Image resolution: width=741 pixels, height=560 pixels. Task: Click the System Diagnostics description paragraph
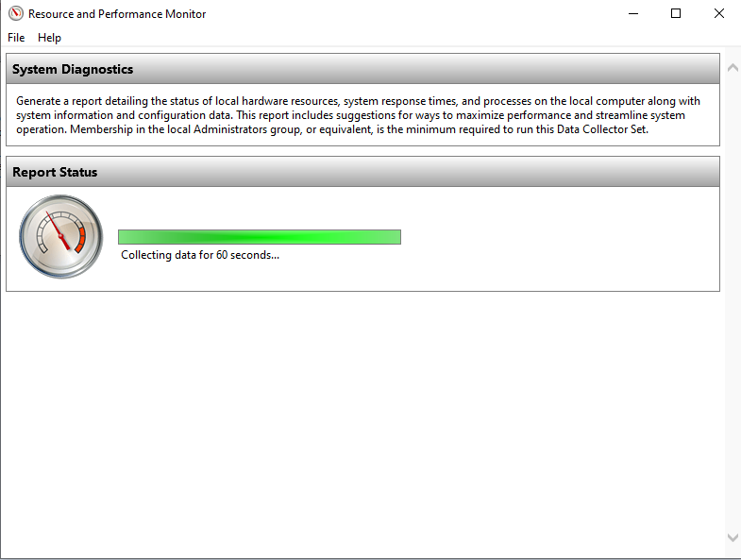point(358,115)
